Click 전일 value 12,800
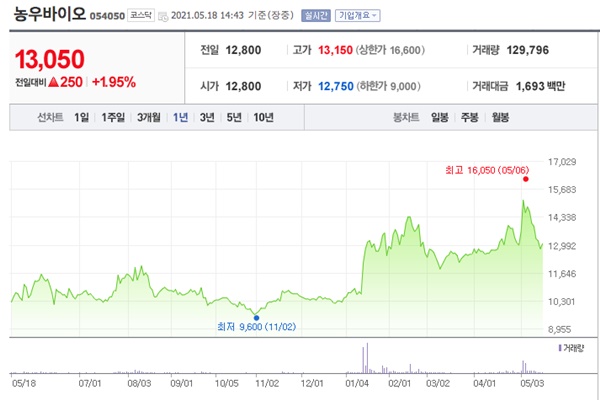This screenshot has height=400, width=600. pyautogui.click(x=243, y=50)
